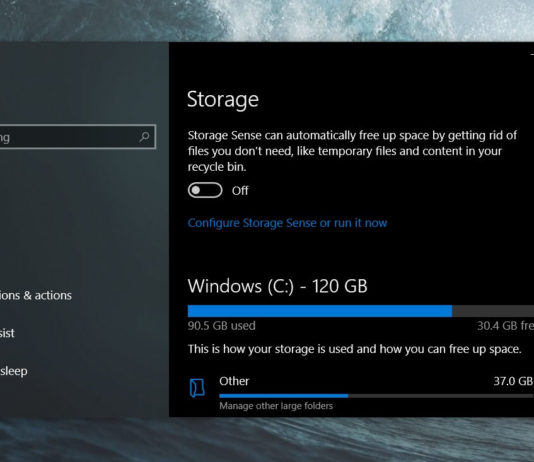This screenshot has width=534, height=462.
Task: Open the Focus assist sidebar item
Action: tap(7, 333)
